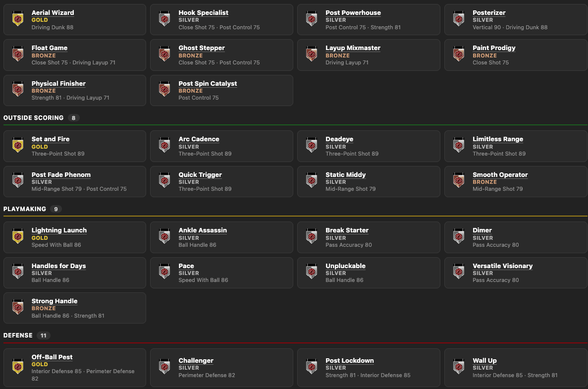Image resolution: width=588 pixels, height=389 pixels.
Task: Click the gold Aerial Wizard badge icon
Action: tap(18, 19)
